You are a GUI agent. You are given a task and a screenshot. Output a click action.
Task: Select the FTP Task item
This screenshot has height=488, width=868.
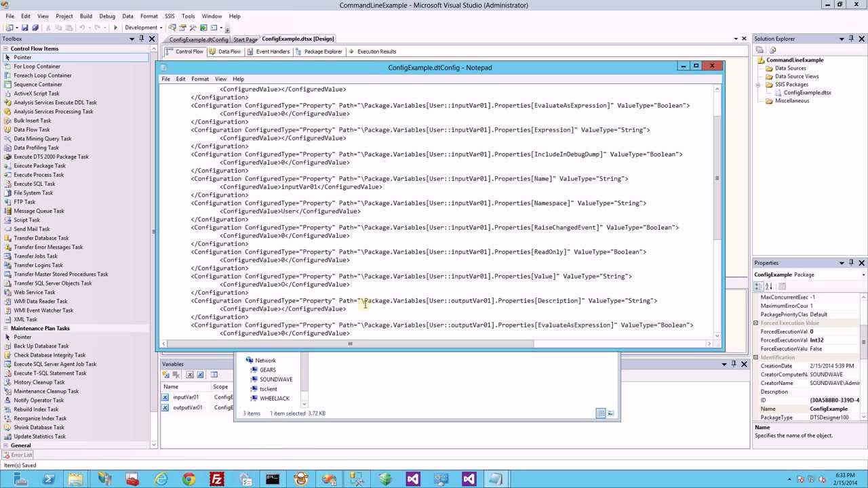(75, 202)
